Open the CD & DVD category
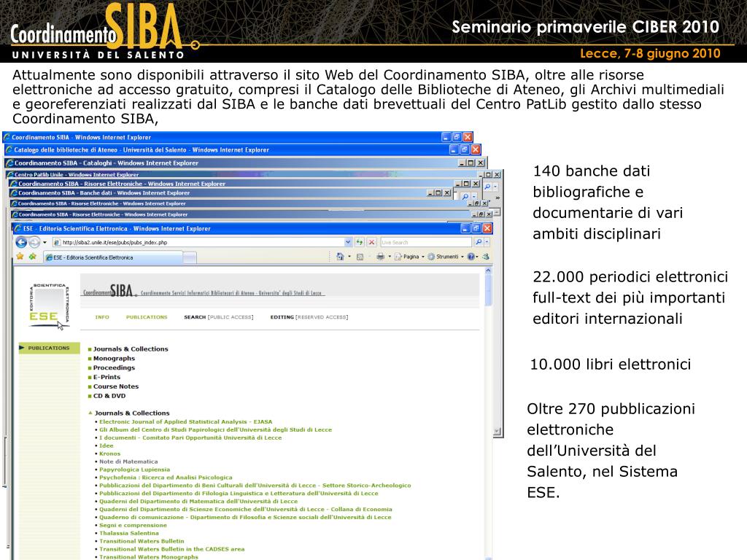Viewport: 747px width, 560px height. pyautogui.click(x=109, y=396)
